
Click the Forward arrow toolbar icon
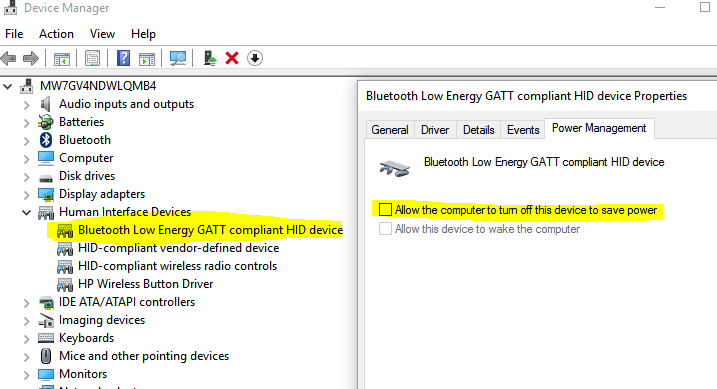[31, 58]
